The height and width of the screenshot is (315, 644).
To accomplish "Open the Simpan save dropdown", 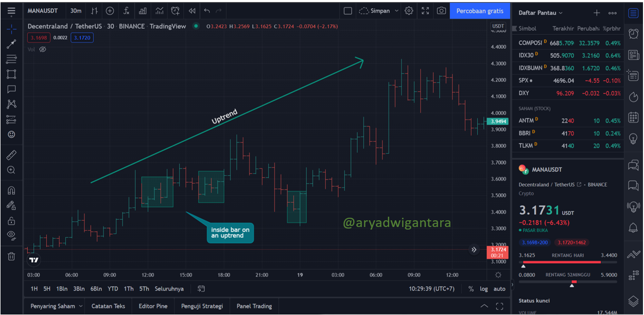I will pyautogui.click(x=379, y=10).
